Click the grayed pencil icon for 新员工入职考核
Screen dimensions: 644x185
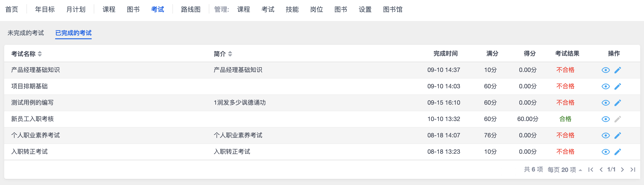point(618,119)
